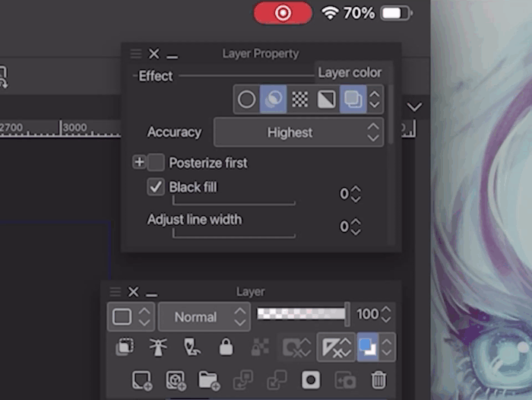Expand Posterize first options with plus icon
Image resolution: width=532 pixels, height=400 pixels.
tap(139, 162)
